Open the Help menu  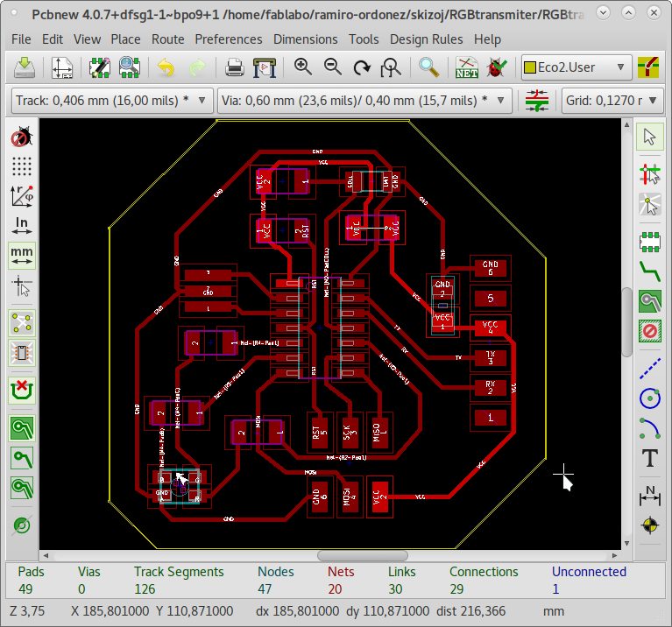(x=487, y=39)
